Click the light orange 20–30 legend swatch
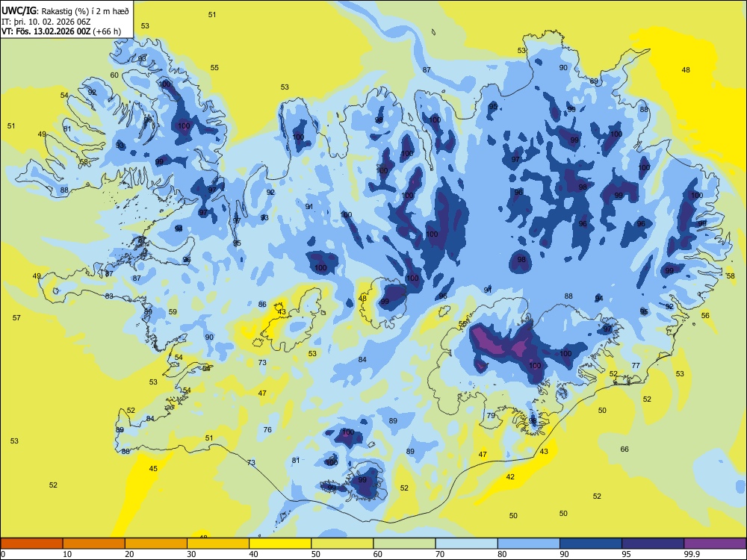Screen dimensions: 747x560 [x=156, y=544]
